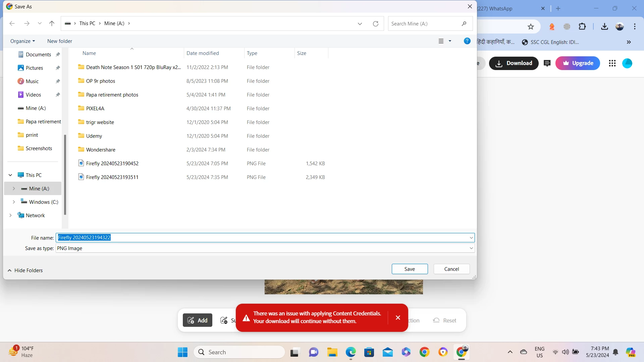Select the Firefly 20240523193511 PNG file
Viewport: 644px width, 362px height.
point(112,177)
